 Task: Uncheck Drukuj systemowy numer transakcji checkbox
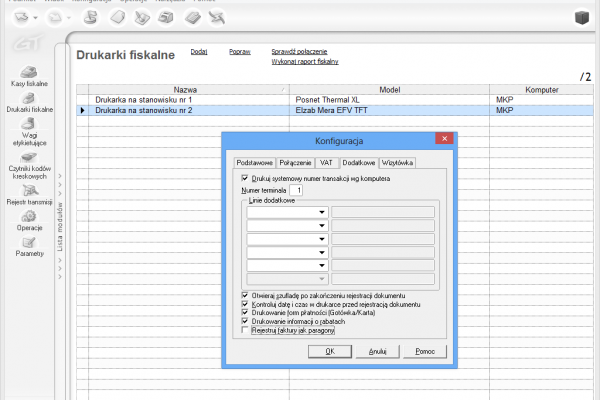(x=246, y=178)
